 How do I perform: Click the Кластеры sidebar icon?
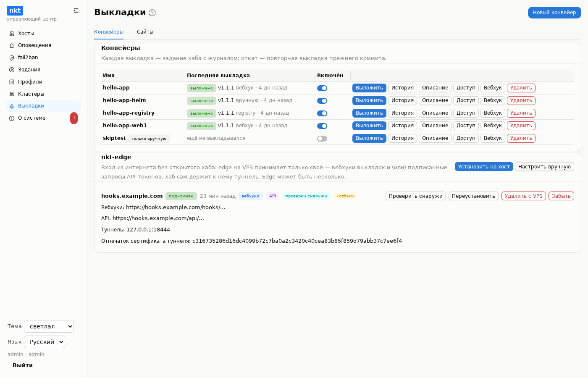(x=12, y=94)
